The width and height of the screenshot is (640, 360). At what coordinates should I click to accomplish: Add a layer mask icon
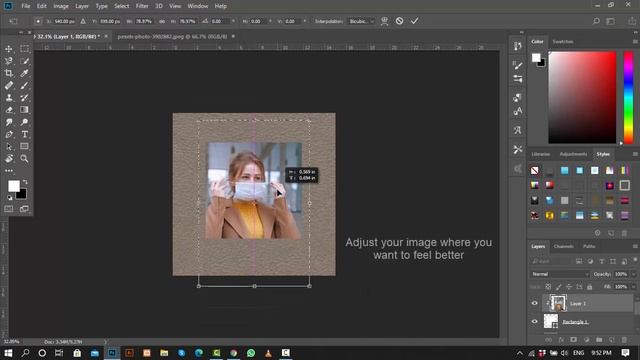point(573,340)
